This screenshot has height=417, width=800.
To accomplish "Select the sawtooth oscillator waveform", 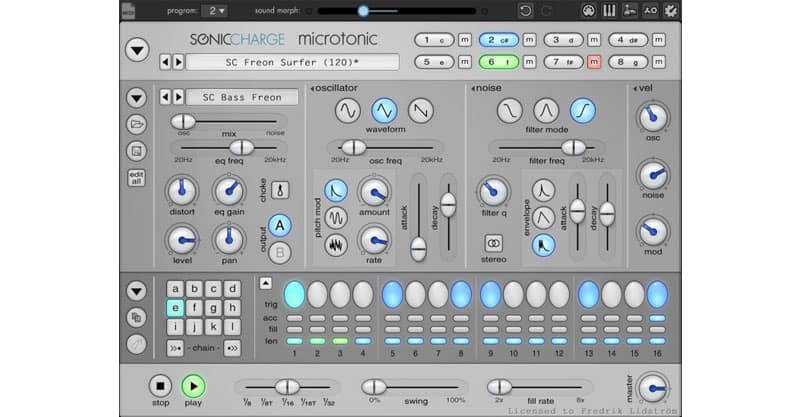I will coord(421,110).
